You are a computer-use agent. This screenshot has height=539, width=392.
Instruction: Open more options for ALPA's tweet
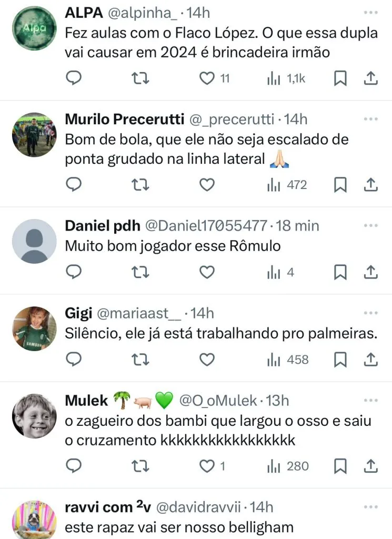[370, 12]
